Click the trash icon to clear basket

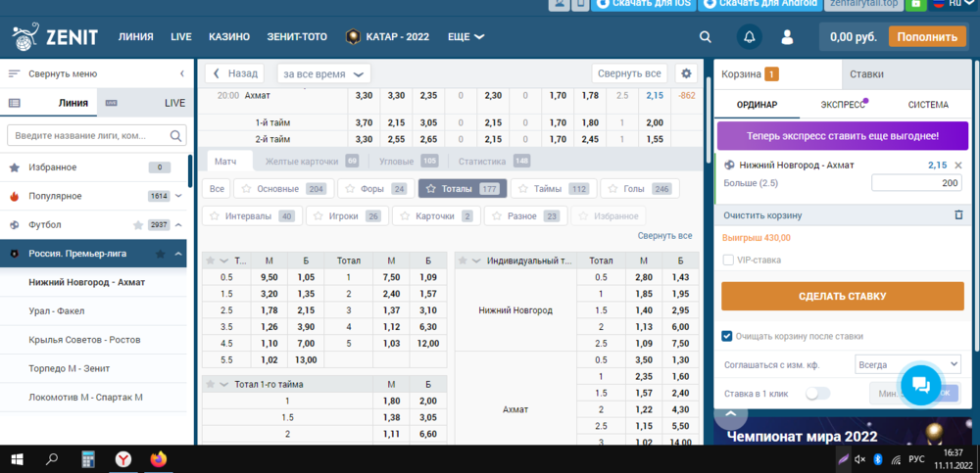point(958,214)
